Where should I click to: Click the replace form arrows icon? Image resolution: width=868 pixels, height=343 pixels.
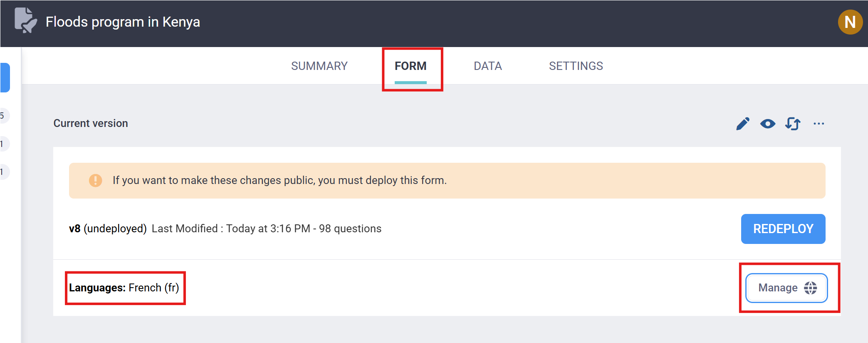793,124
